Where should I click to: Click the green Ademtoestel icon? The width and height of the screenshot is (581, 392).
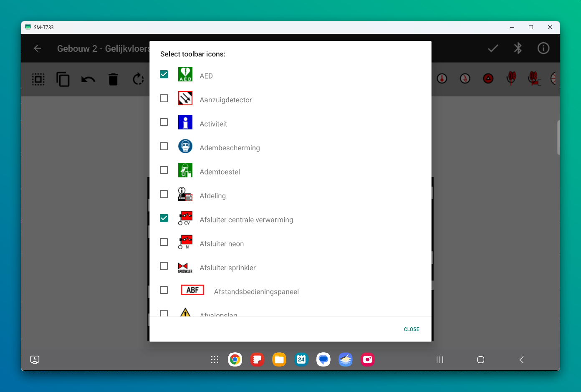click(x=185, y=170)
